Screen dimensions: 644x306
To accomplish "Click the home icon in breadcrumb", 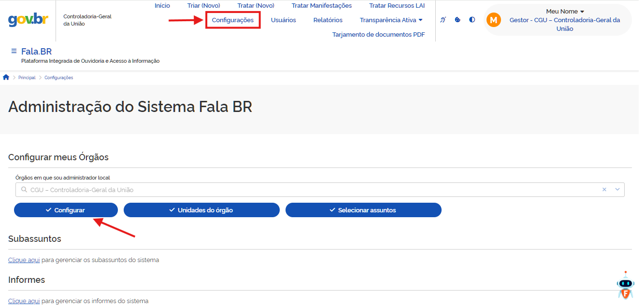I will 6,77.
